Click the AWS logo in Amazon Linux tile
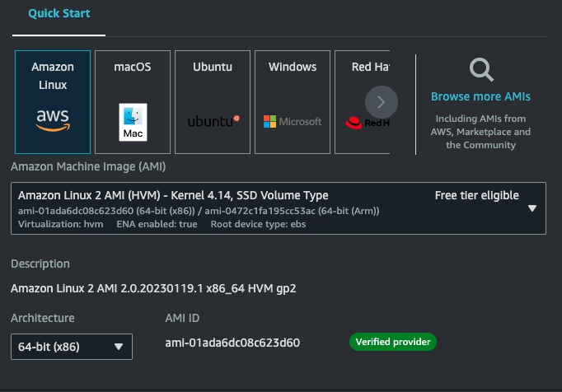Viewport: 562px width, 392px height. [53, 120]
